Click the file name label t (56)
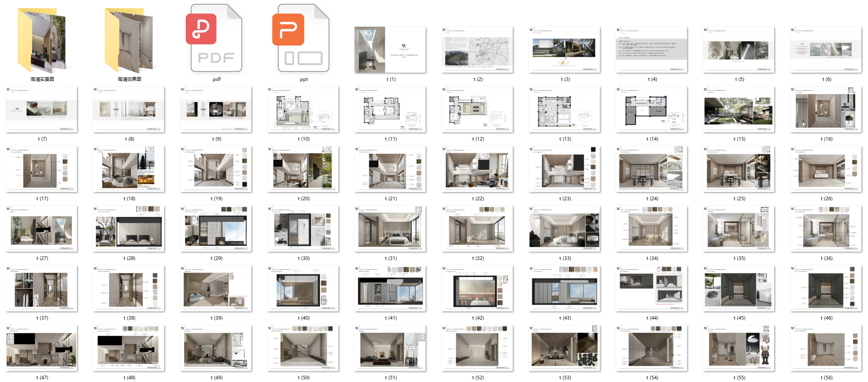 point(826,378)
